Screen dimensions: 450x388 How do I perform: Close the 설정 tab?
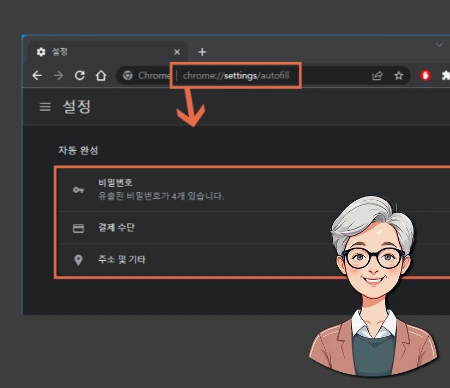click(177, 52)
